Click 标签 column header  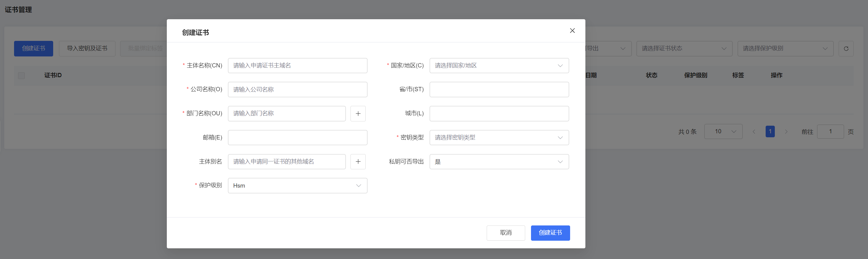pos(738,75)
